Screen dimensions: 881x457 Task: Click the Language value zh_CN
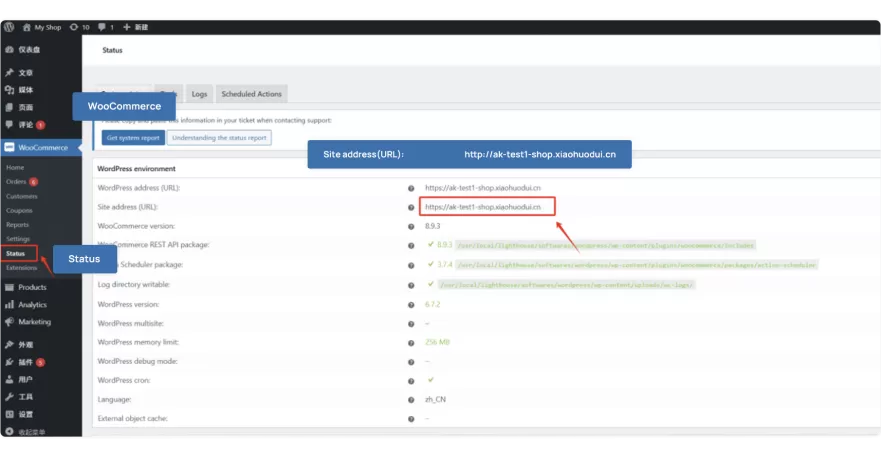435,399
